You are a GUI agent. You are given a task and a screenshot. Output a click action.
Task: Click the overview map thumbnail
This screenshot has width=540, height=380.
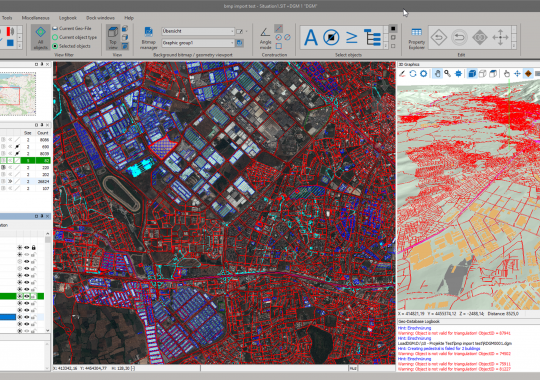click(x=18, y=94)
